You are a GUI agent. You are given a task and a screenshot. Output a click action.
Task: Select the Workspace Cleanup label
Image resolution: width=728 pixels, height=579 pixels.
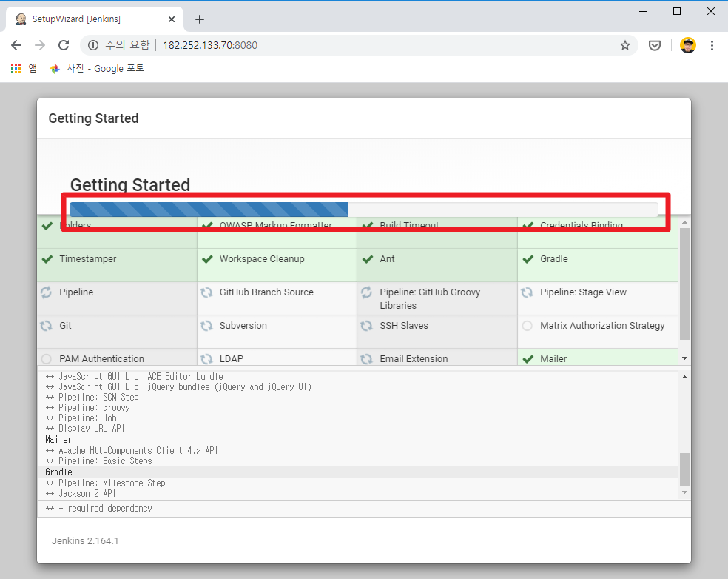pyautogui.click(x=262, y=259)
